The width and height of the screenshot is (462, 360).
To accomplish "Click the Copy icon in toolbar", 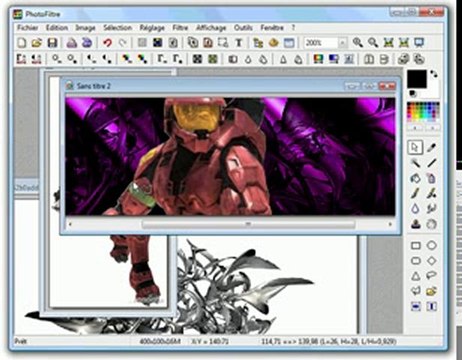I will (x=193, y=43).
